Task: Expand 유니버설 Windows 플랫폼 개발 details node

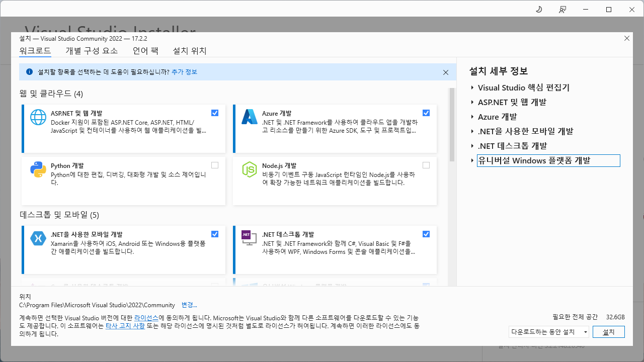Action: click(x=472, y=160)
